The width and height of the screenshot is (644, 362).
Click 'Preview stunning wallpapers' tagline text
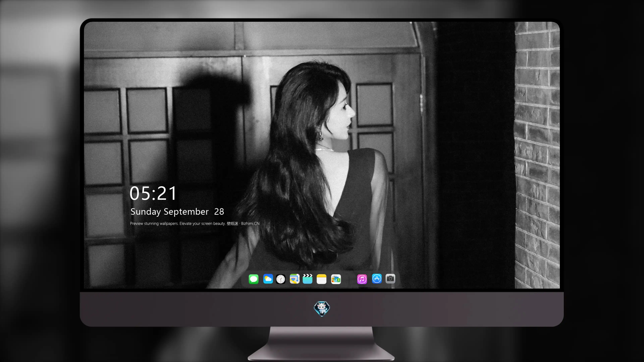tap(195, 223)
